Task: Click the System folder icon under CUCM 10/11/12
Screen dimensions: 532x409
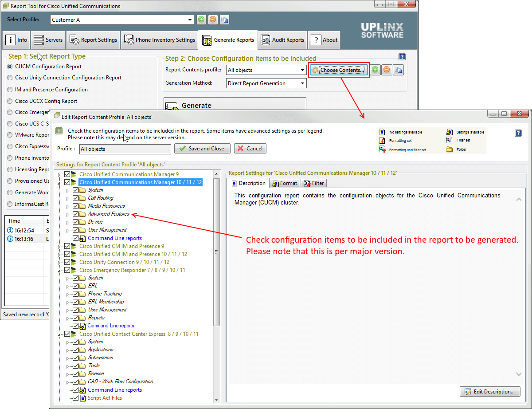Action: pyautogui.click(x=82, y=190)
